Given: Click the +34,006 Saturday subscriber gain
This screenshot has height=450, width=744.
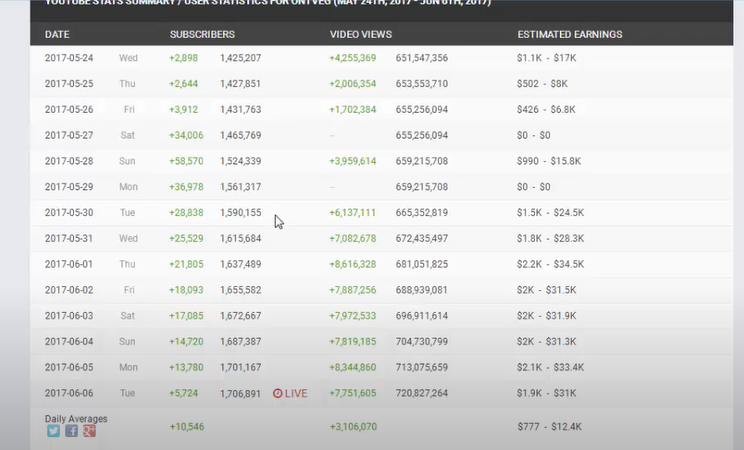Looking at the screenshot, I should 186,135.
